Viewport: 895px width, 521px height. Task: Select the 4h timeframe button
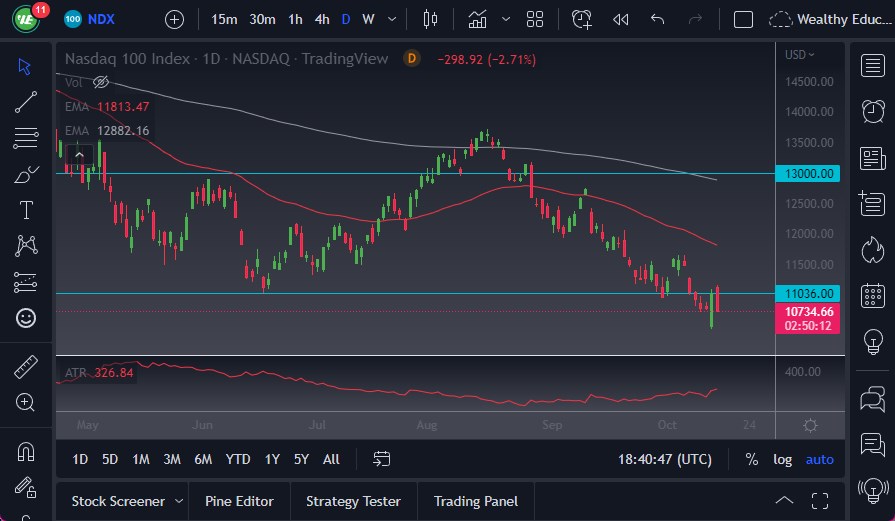pyautogui.click(x=322, y=19)
